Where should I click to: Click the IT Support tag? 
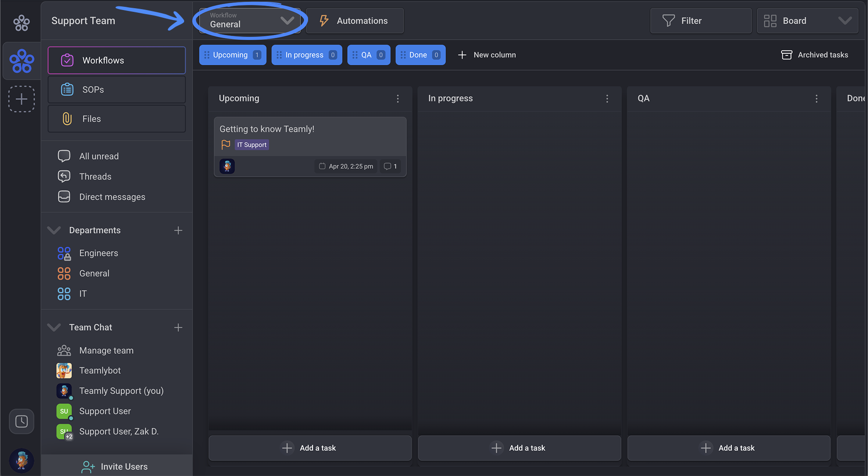pyautogui.click(x=252, y=145)
